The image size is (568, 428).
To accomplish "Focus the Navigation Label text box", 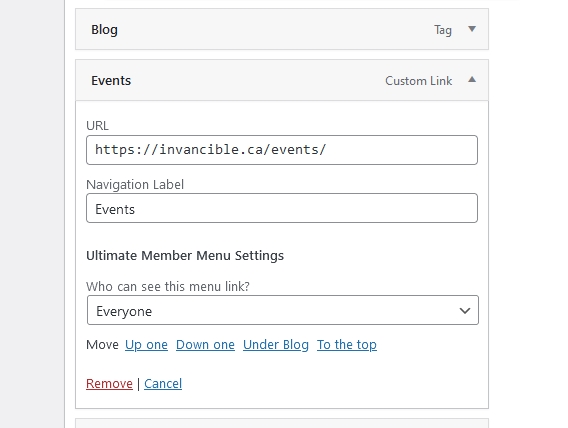I will coord(282,208).
